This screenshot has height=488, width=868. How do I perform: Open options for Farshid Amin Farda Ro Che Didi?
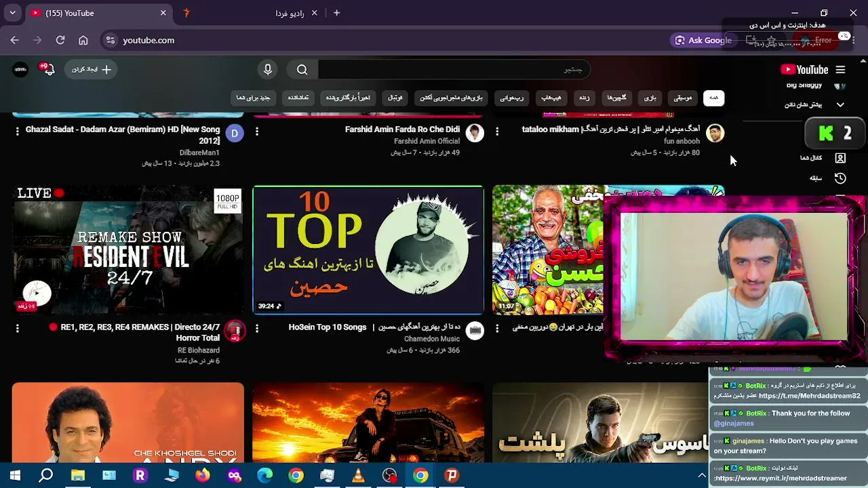pyautogui.click(x=257, y=131)
